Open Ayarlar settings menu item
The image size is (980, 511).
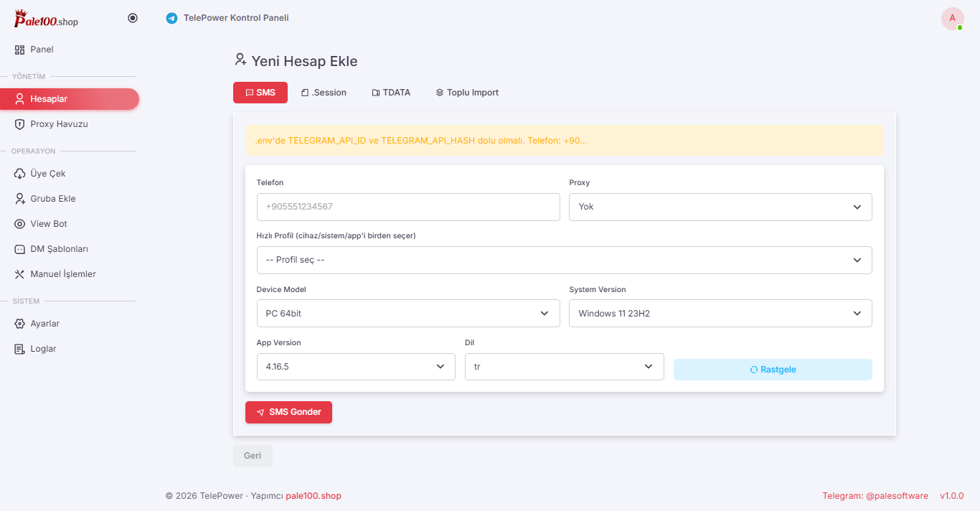click(x=70, y=324)
